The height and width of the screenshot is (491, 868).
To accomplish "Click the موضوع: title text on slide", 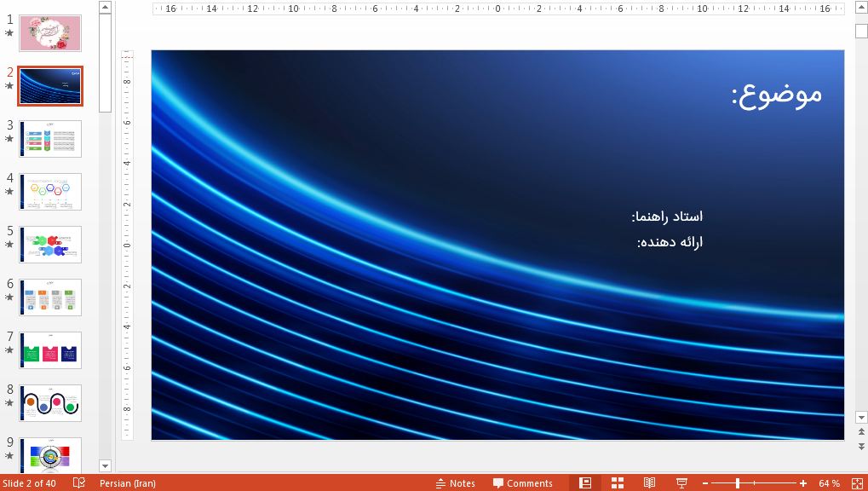I will coord(776,93).
